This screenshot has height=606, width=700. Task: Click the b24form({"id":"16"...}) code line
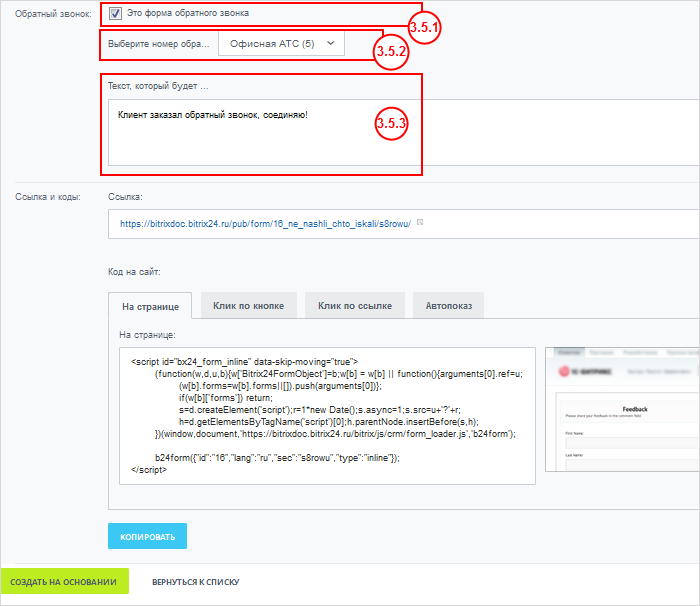coord(277,458)
